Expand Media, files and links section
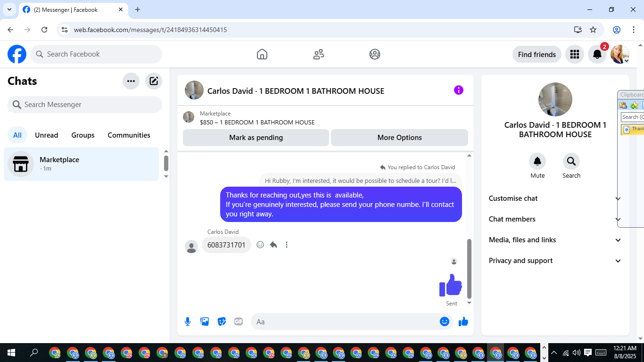Image resolution: width=644 pixels, height=362 pixels. [555, 240]
